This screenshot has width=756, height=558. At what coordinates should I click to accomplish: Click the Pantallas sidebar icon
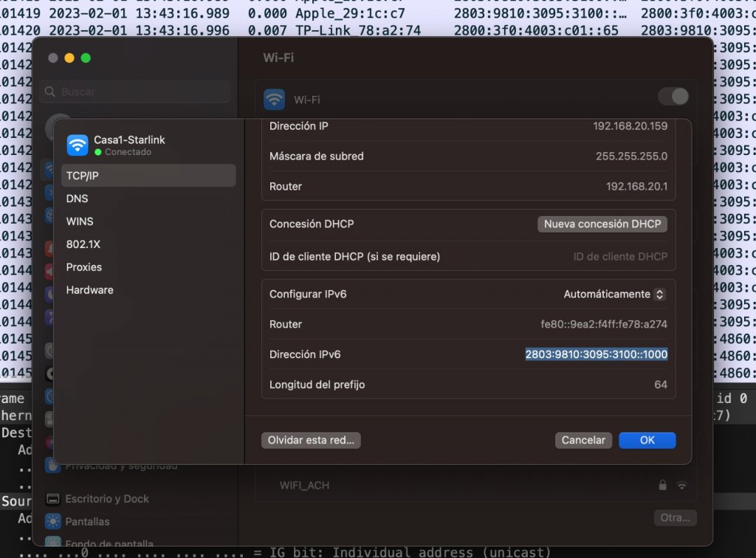coord(52,522)
